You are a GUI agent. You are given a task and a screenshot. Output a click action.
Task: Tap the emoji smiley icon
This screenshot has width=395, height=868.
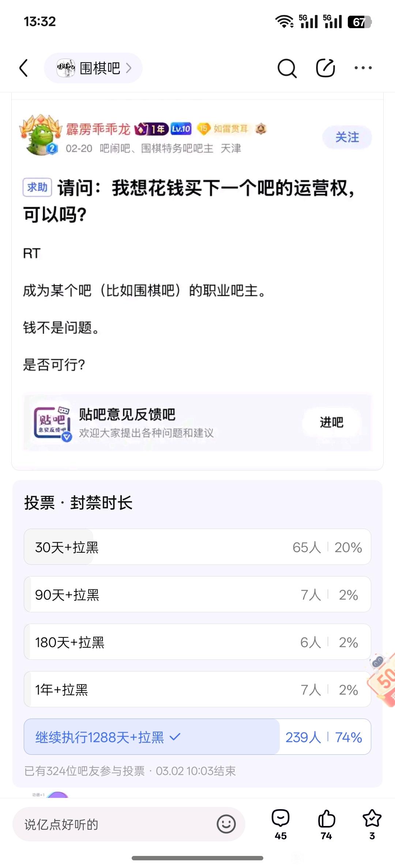pos(226,824)
